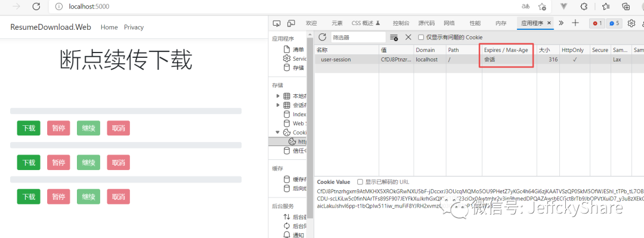Clear all cookies with the filter-delete icon
The image size is (644, 238).
pos(394,38)
